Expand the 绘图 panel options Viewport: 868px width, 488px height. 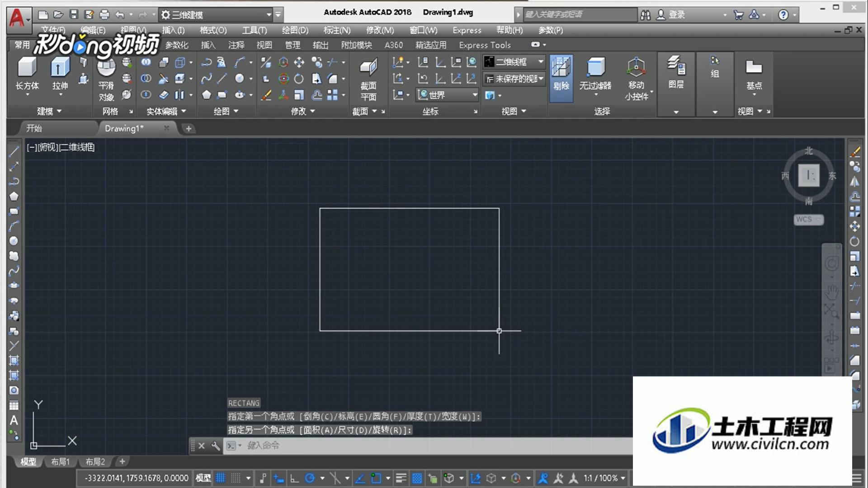tap(226, 111)
